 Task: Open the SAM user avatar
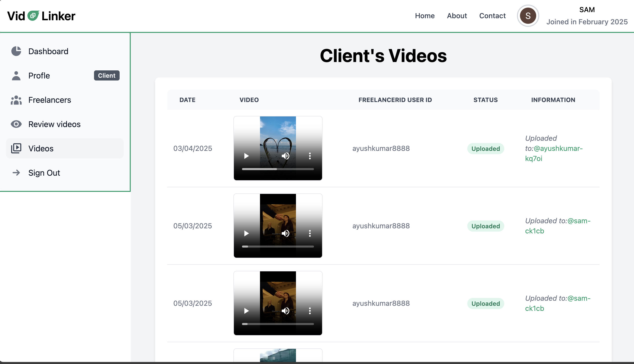click(528, 16)
